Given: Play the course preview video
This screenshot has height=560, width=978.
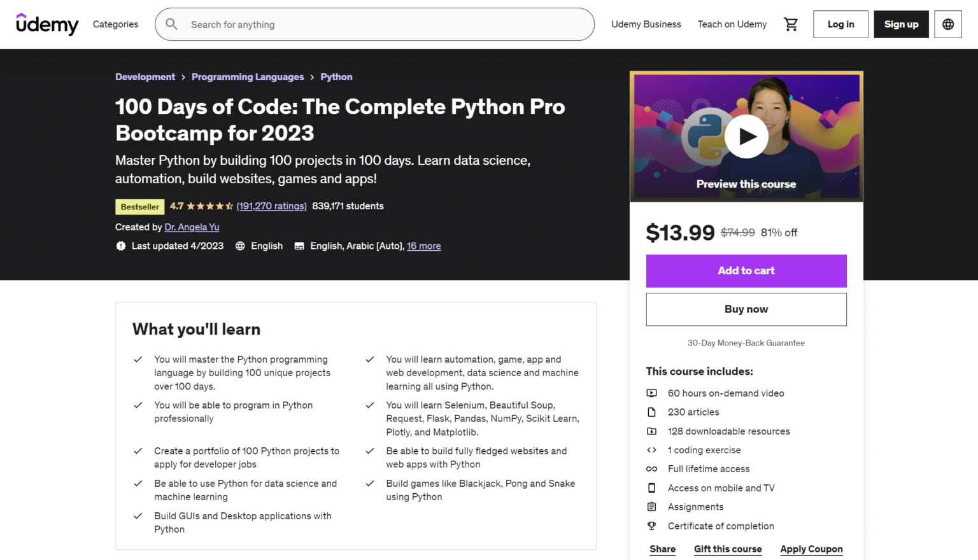Looking at the screenshot, I should tap(746, 136).
